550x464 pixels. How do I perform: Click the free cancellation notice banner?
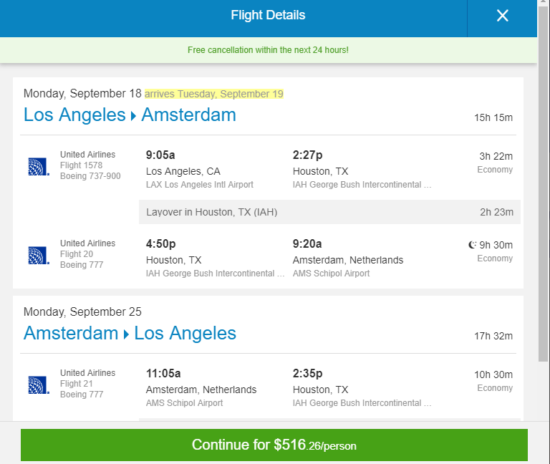[x=268, y=50]
